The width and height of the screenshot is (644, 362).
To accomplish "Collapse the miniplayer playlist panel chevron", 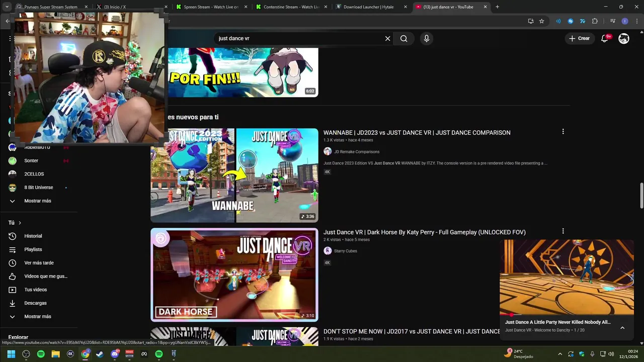I will pos(622,328).
